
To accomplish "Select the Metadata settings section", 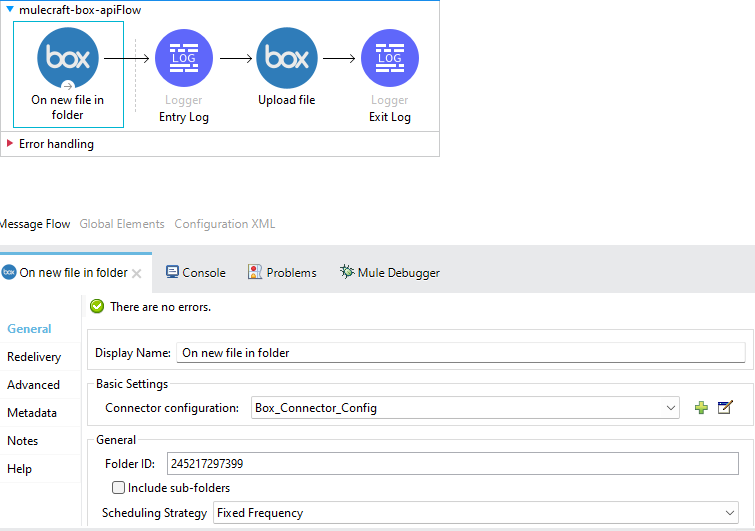I will click(32, 413).
